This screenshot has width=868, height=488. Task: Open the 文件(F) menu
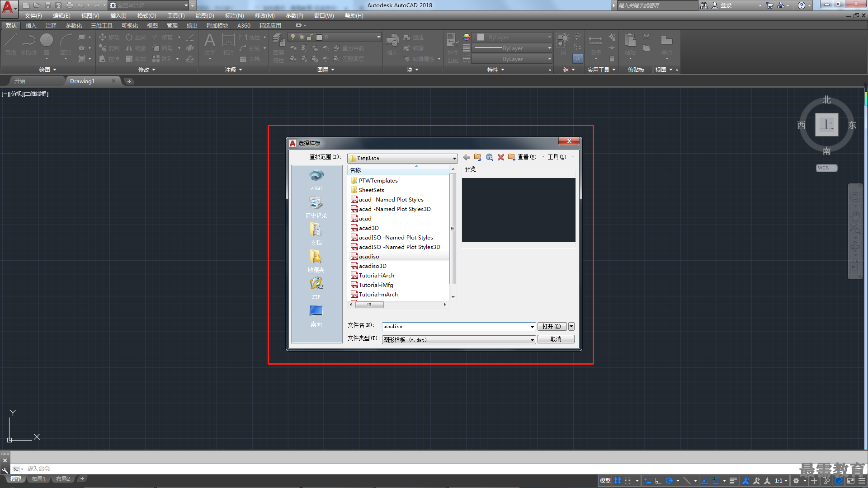pyautogui.click(x=33, y=16)
